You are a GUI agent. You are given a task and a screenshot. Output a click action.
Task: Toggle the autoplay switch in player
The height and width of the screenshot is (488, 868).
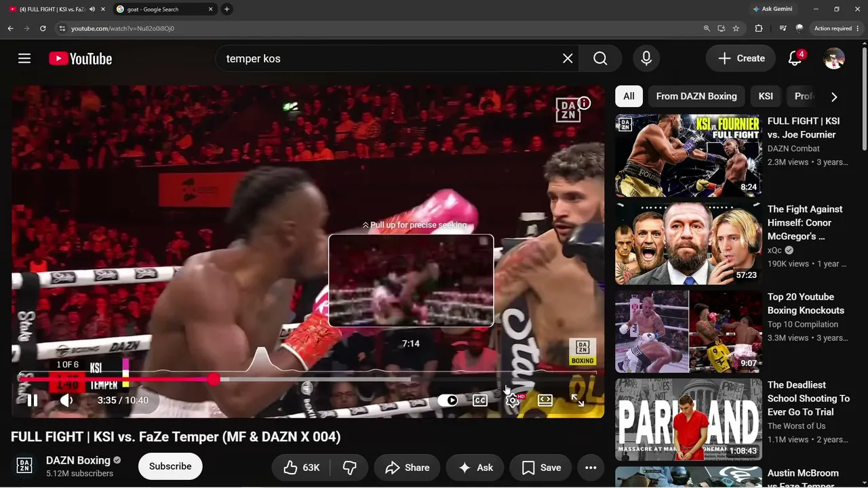[448, 400]
